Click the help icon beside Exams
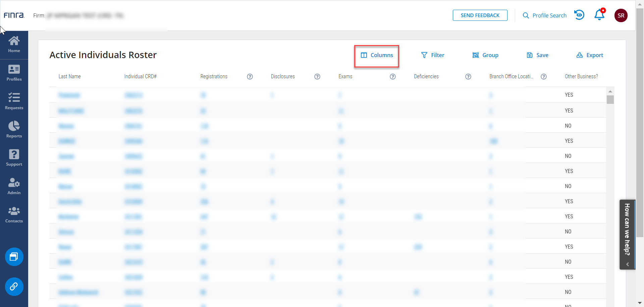 (392, 77)
